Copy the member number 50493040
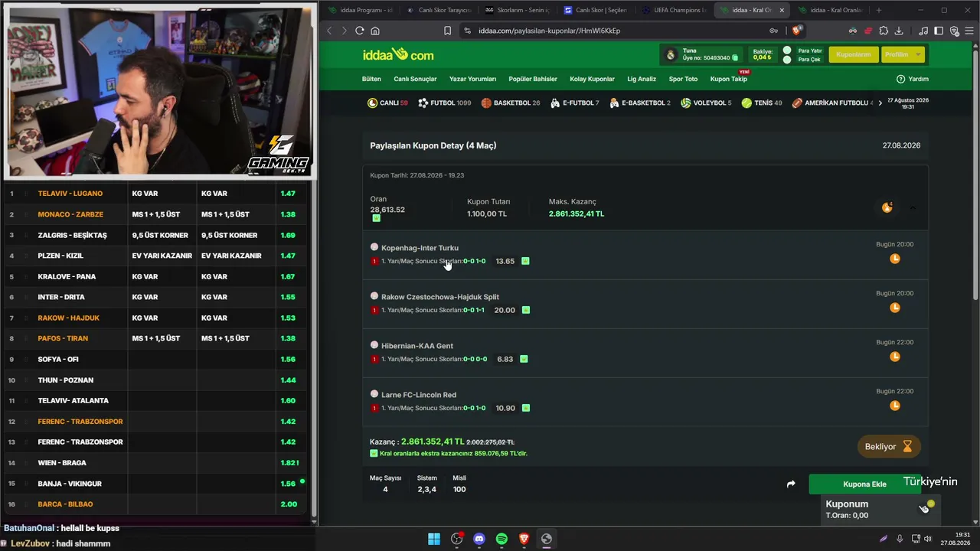The height and width of the screenshot is (551, 980). 735,57
